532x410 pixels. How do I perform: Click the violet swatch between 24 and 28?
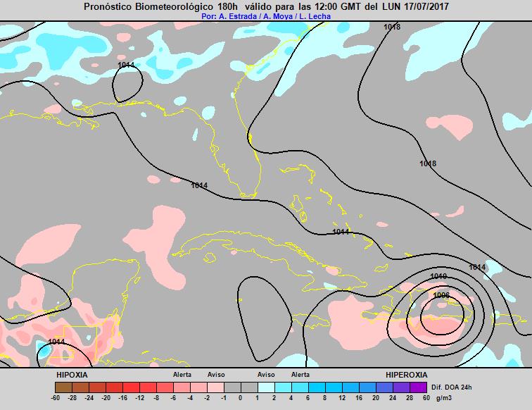coord(401,387)
